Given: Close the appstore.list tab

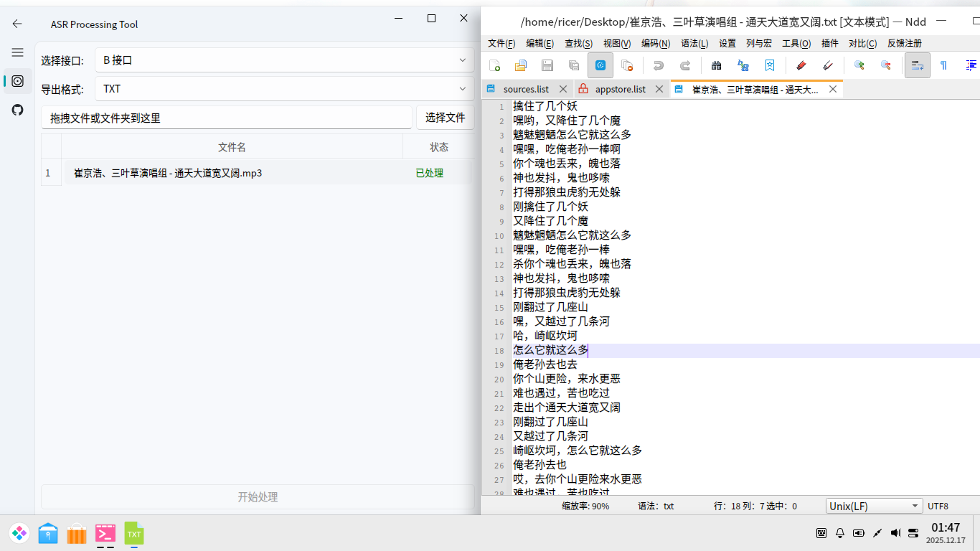Looking at the screenshot, I should point(659,89).
